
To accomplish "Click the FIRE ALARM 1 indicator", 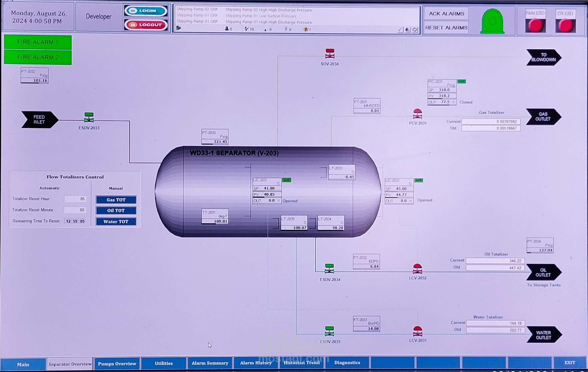I will pyautogui.click(x=38, y=42).
